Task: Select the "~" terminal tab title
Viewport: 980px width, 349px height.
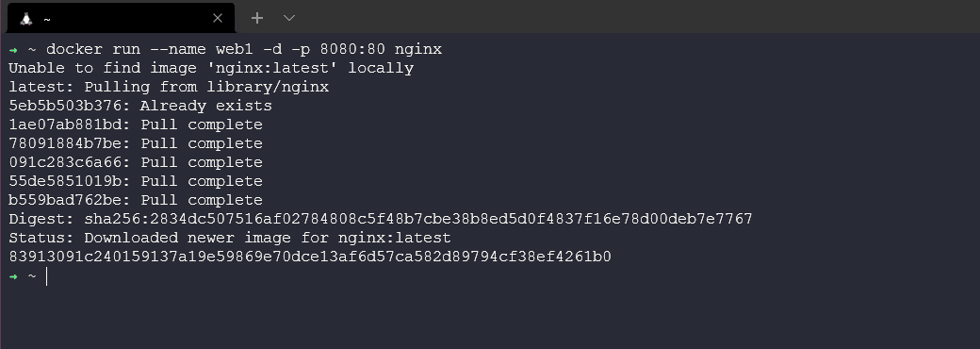Action: (x=47, y=20)
